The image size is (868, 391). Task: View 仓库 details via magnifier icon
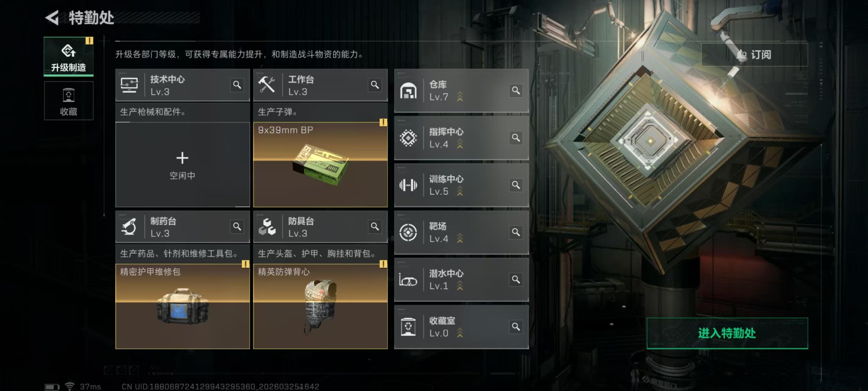coord(515,90)
